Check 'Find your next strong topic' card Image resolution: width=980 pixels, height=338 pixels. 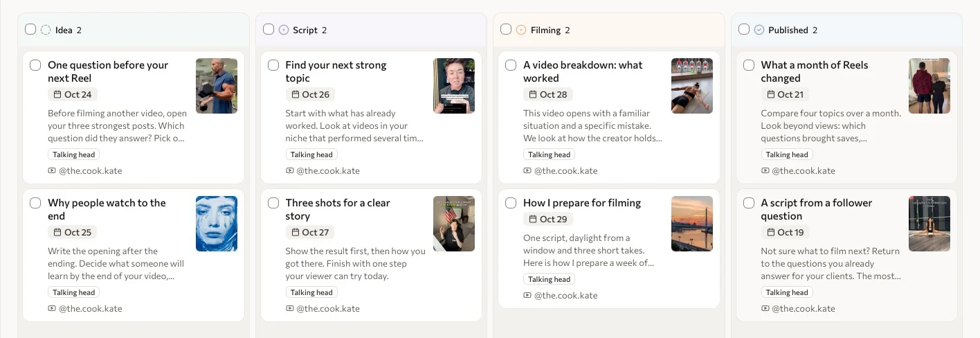273,65
